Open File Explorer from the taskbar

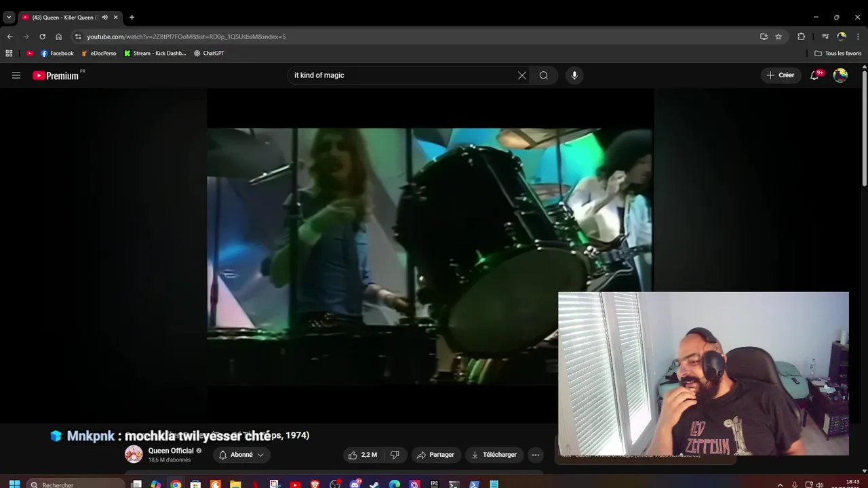click(235, 485)
